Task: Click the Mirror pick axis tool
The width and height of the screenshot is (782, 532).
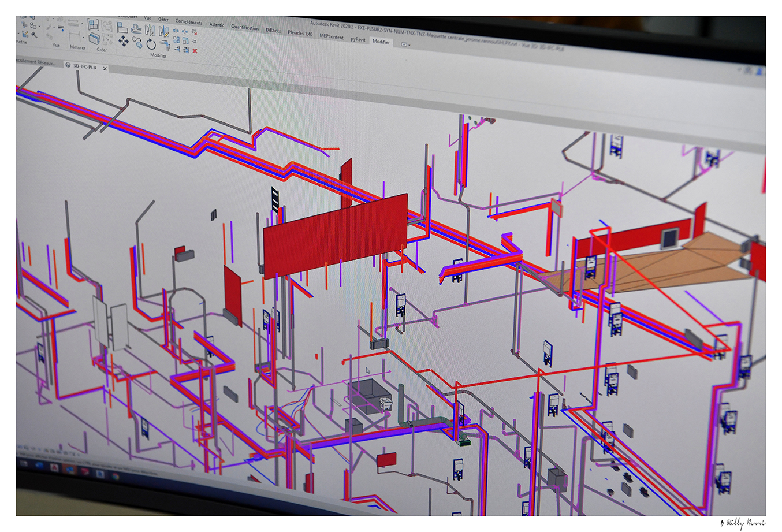Action: (150, 30)
